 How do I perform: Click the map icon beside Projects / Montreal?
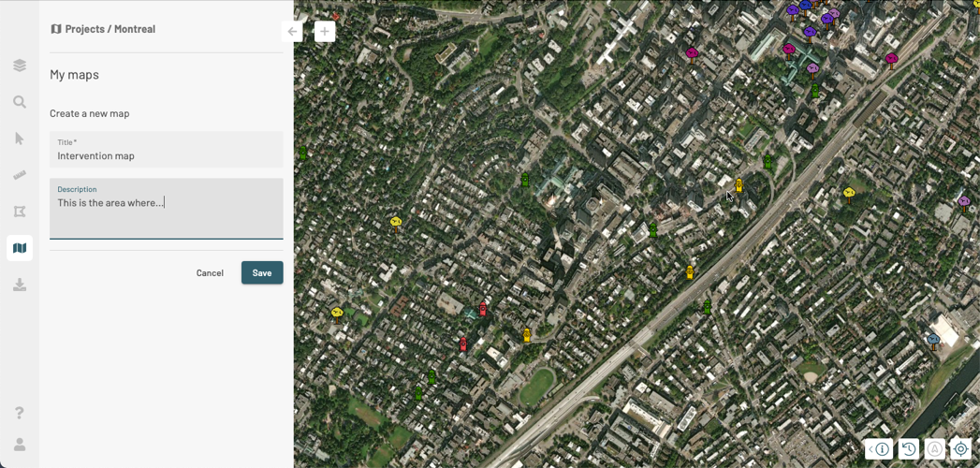tap(56, 29)
